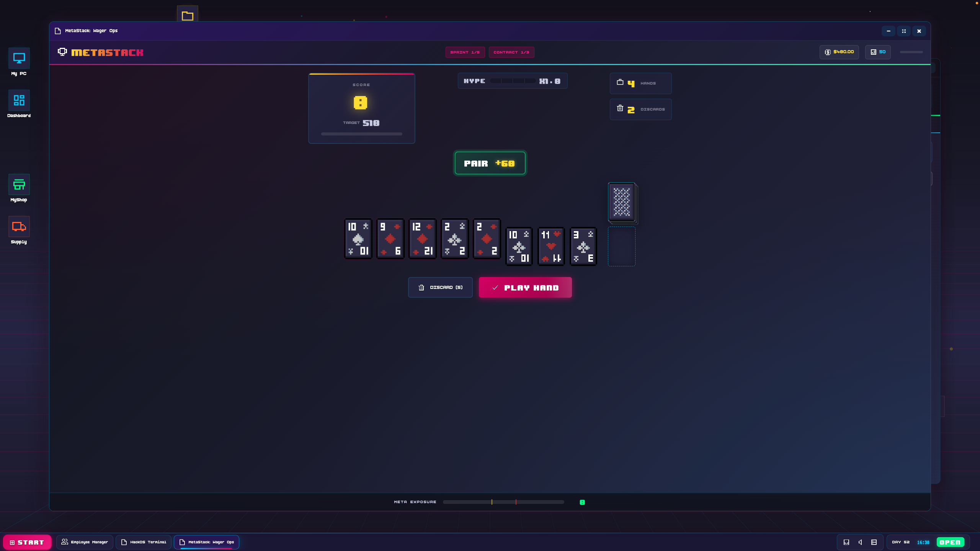The height and width of the screenshot is (551, 980).
Task: Deselect the 9 of diamonds card
Action: (390, 239)
